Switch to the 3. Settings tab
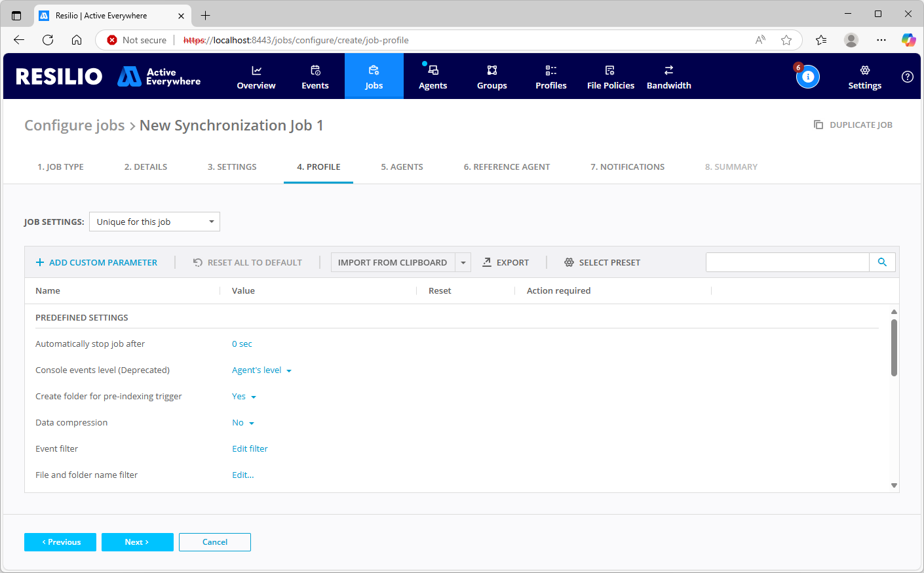Image resolution: width=924 pixels, height=573 pixels. tap(232, 167)
